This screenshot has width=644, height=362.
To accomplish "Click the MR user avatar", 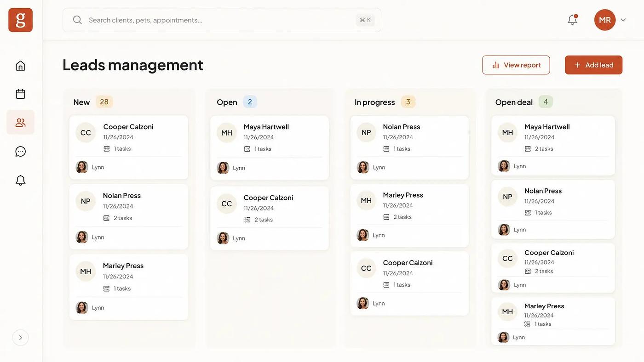I will click(x=605, y=20).
